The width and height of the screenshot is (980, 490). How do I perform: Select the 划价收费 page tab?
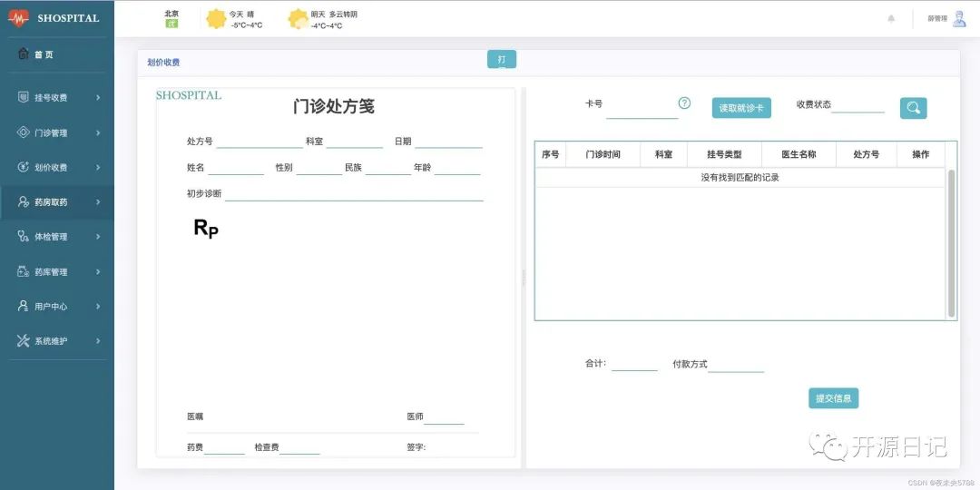[163, 63]
